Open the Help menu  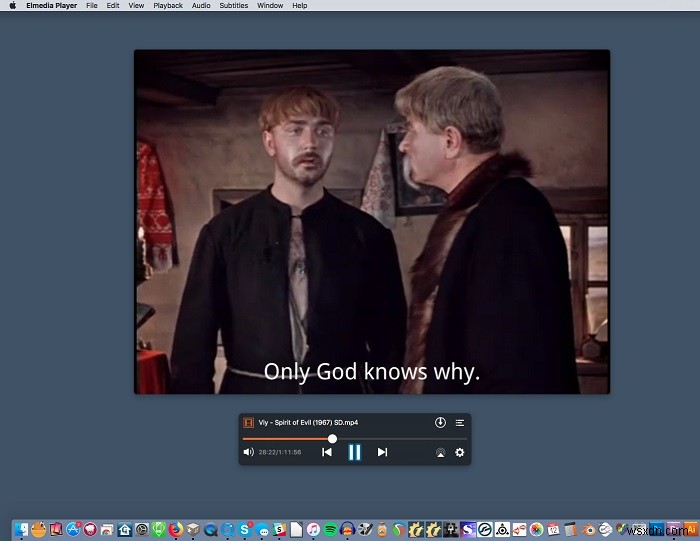(x=300, y=5)
